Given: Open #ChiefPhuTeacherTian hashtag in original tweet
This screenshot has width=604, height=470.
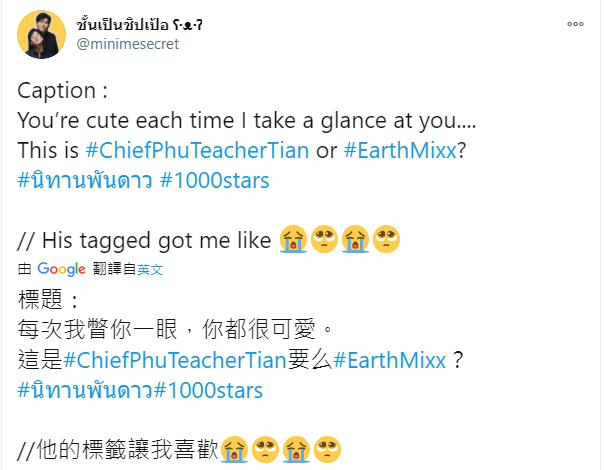Looking at the screenshot, I should [197, 150].
